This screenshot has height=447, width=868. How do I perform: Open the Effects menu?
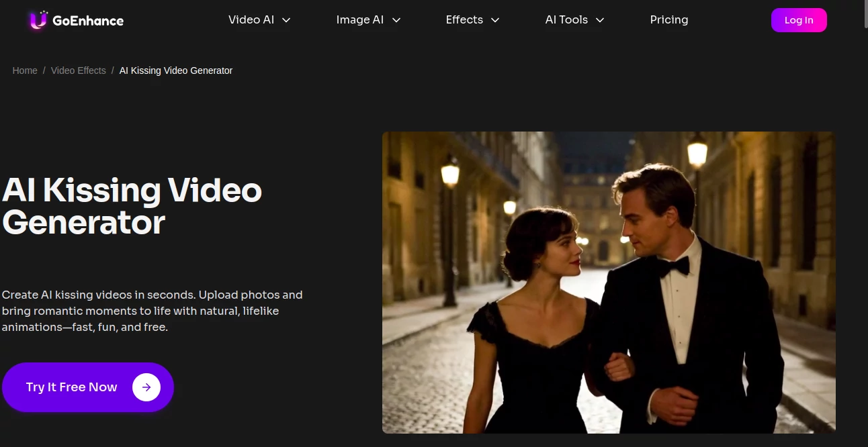point(464,20)
